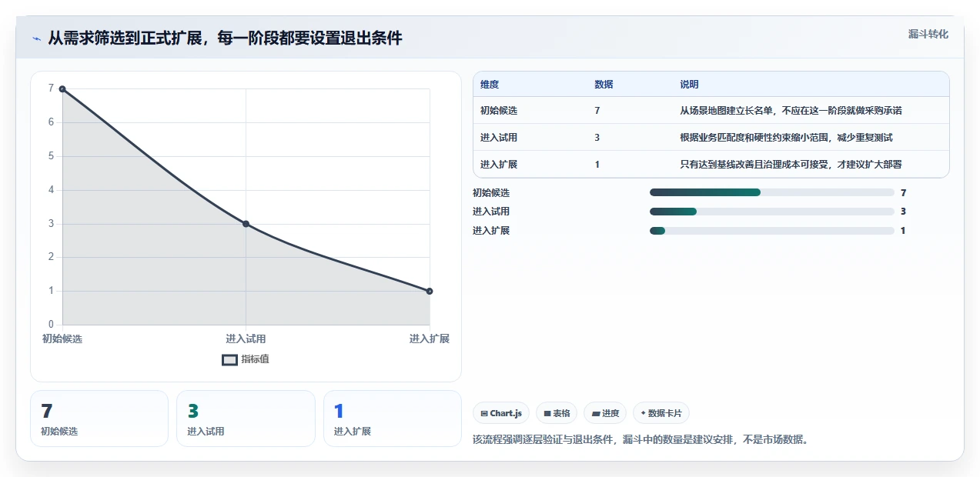Click the chart data point at 初始候选

pyautogui.click(x=62, y=89)
